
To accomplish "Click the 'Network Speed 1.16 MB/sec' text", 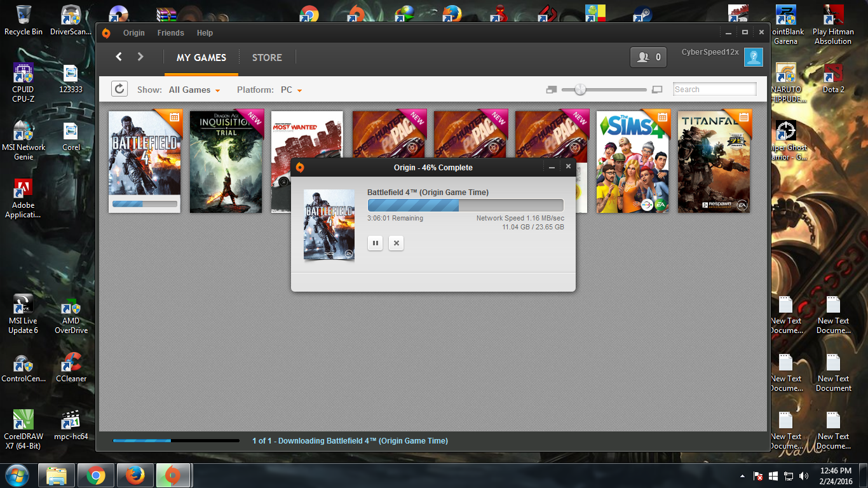I will [520, 218].
